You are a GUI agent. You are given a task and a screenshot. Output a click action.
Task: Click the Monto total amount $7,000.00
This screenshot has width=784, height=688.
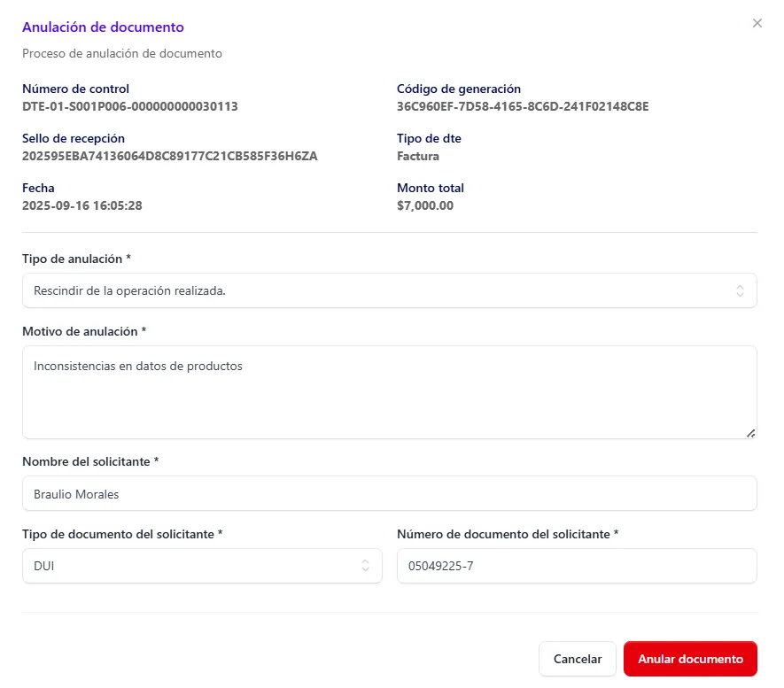pos(421,205)
